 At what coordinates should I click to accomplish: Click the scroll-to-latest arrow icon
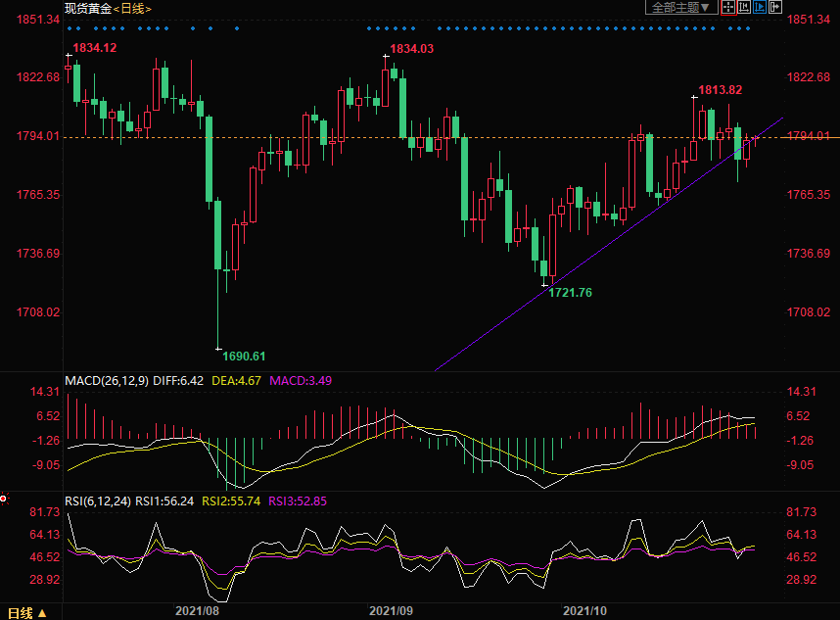[775, 7]
